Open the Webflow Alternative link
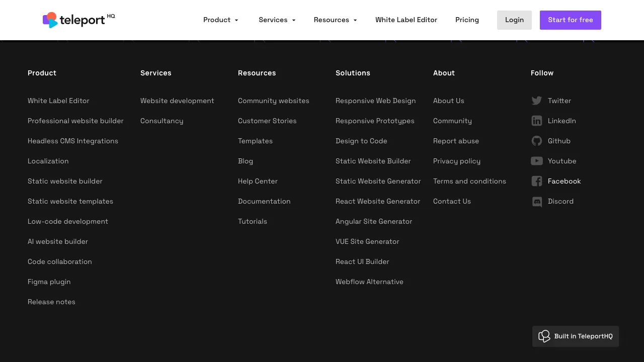The image size is (644, 362). click(369, 282)
